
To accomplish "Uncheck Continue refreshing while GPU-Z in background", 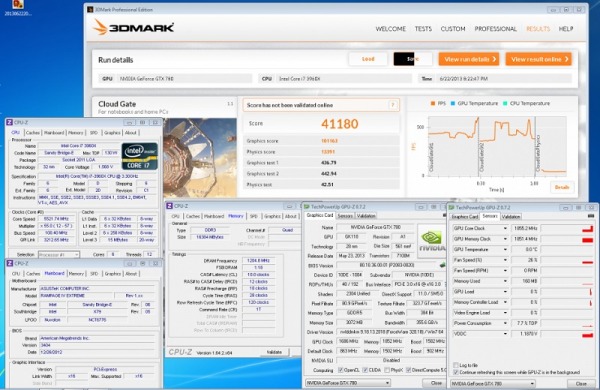I will point(456,372).
